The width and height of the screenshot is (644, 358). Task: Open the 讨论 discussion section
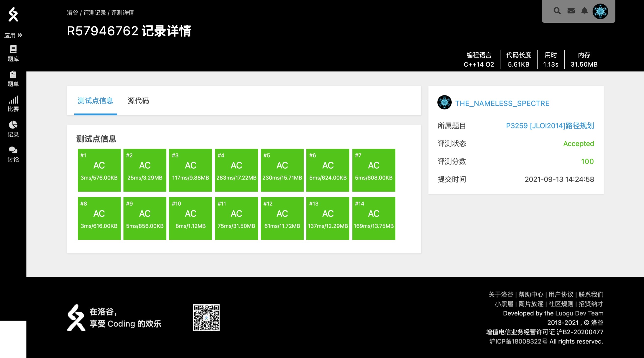tap(13, 154)
